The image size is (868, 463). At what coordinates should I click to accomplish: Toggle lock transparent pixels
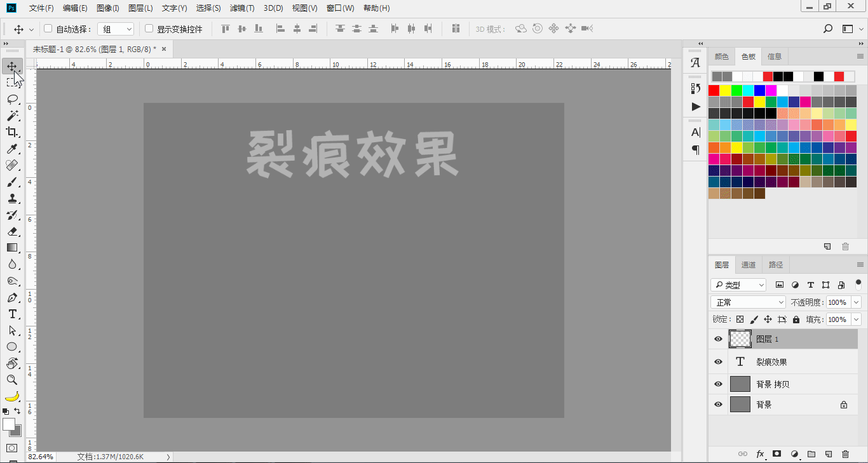pyautogui.click(x=740, y=319)
